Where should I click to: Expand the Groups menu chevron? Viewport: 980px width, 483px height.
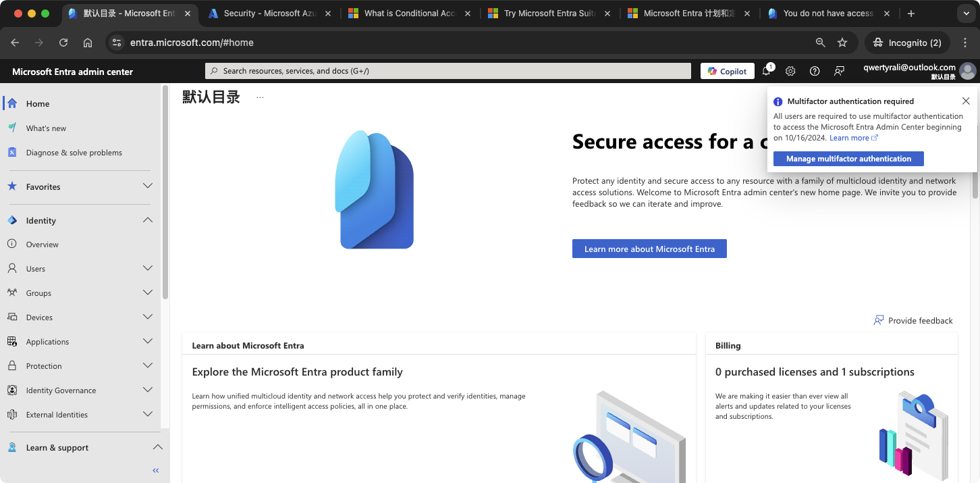pos(148,293)
